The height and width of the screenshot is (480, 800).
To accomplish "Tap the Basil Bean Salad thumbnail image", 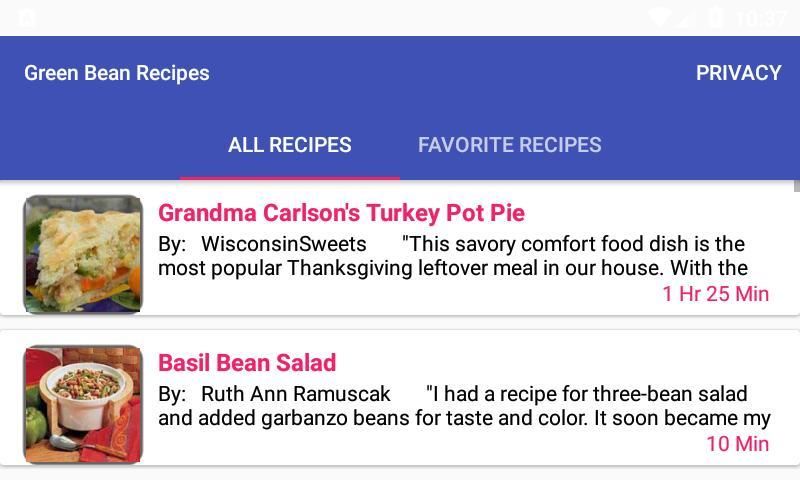I will click(x=83, y=404).
